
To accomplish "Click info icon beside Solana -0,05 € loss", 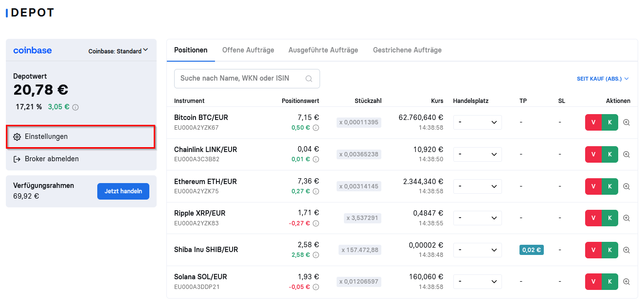I will [316, 287].
